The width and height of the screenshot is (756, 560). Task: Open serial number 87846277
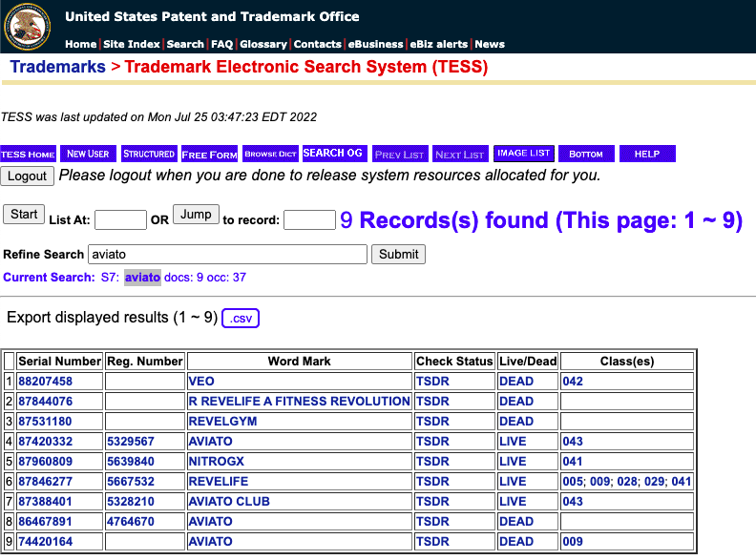[45, 482]
